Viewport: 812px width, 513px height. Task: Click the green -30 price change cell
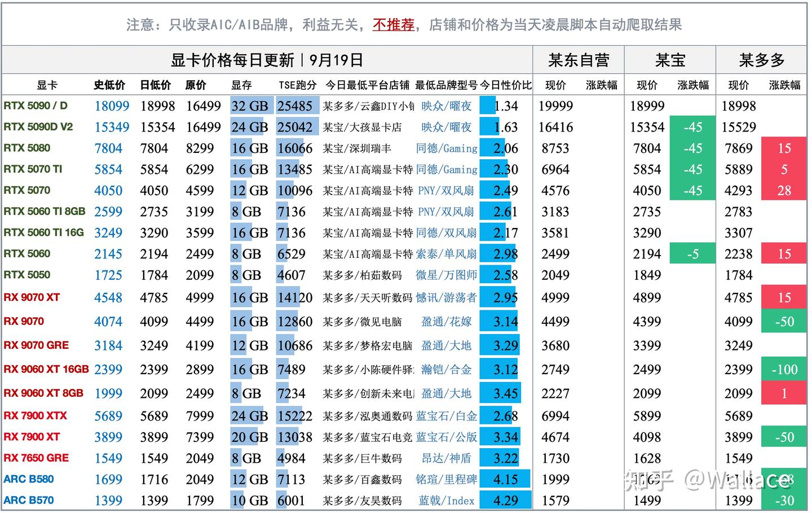click(784, 501)
